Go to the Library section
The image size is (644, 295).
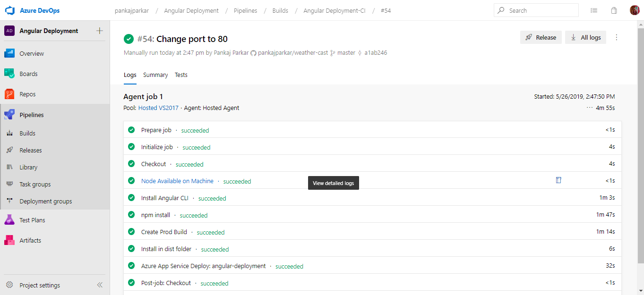pyautogui.click(x=29, y=167)
